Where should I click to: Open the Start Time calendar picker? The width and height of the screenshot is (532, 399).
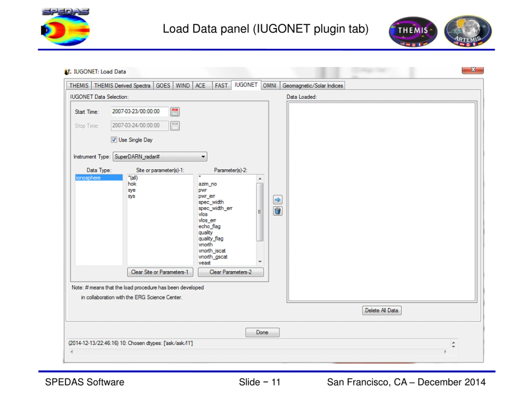click(x=175, y=112)
